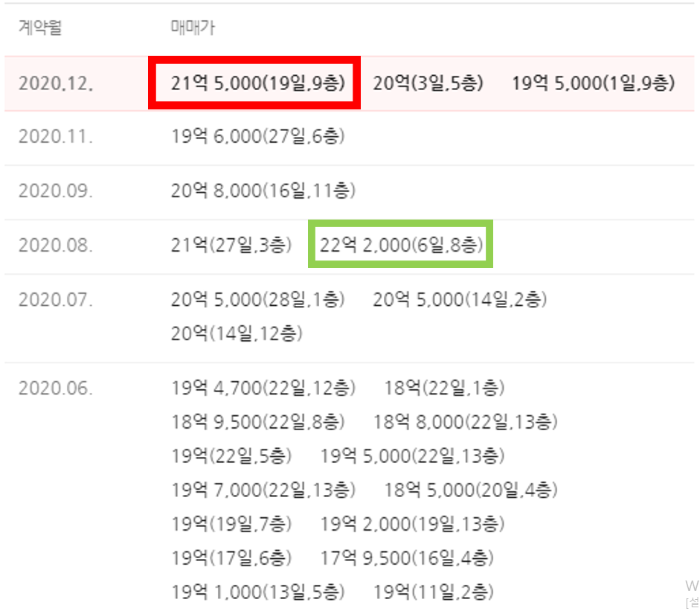The width and height of the screenshot is (700, 611).
Task: Click price 19억 4,700(22일,12층)
Action: click(x=263, y=388)
